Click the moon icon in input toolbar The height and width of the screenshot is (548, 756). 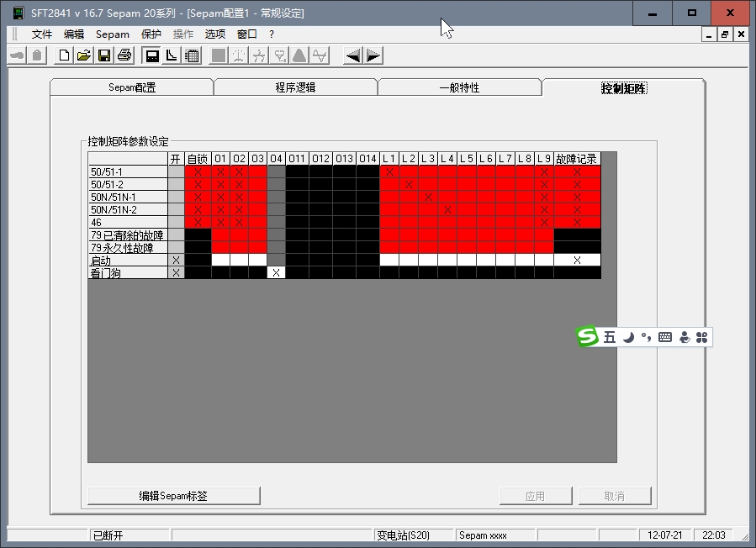(628, 337)
